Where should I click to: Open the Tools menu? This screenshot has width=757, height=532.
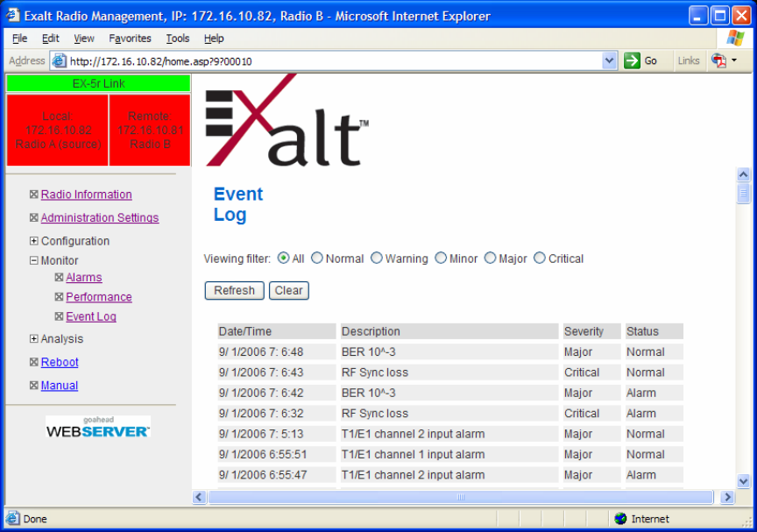(x=178, y=39)
